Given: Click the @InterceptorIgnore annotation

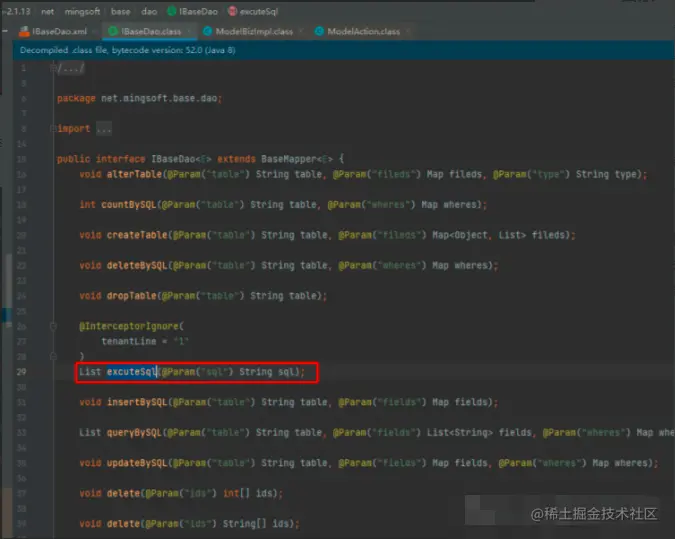Looking at the screenshot, I should [x=129, y=326].
